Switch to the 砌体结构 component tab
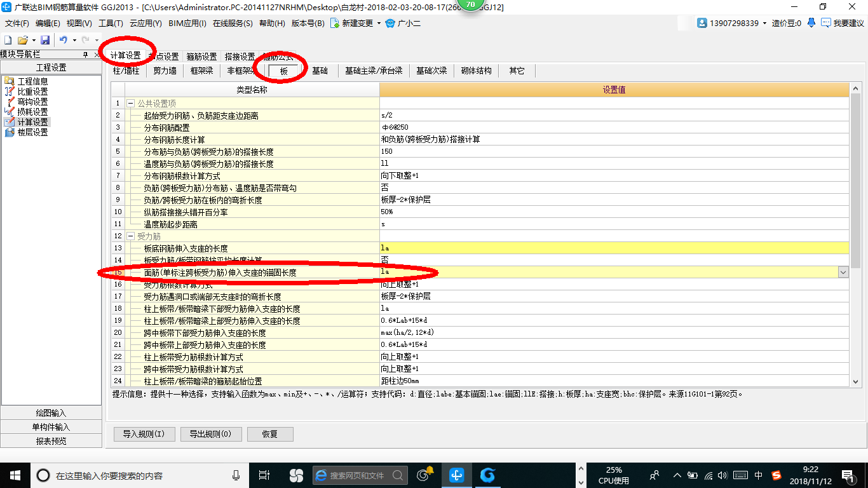 click(477, 71)
